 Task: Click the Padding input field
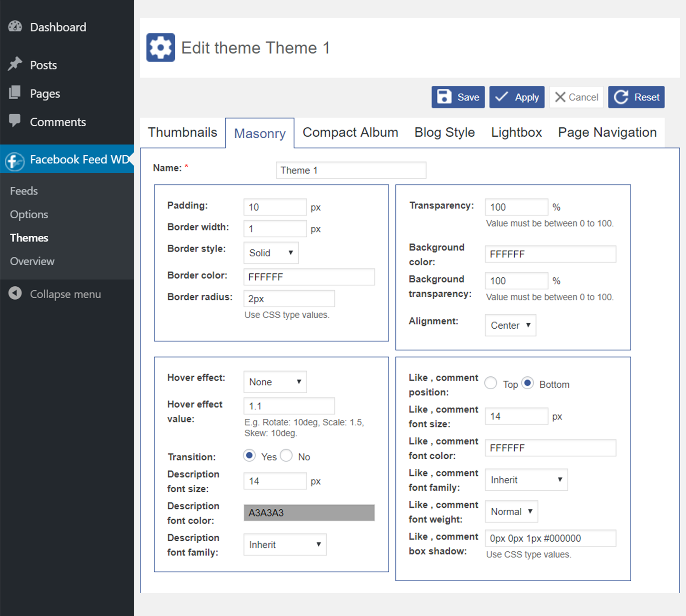coord(275,207)
